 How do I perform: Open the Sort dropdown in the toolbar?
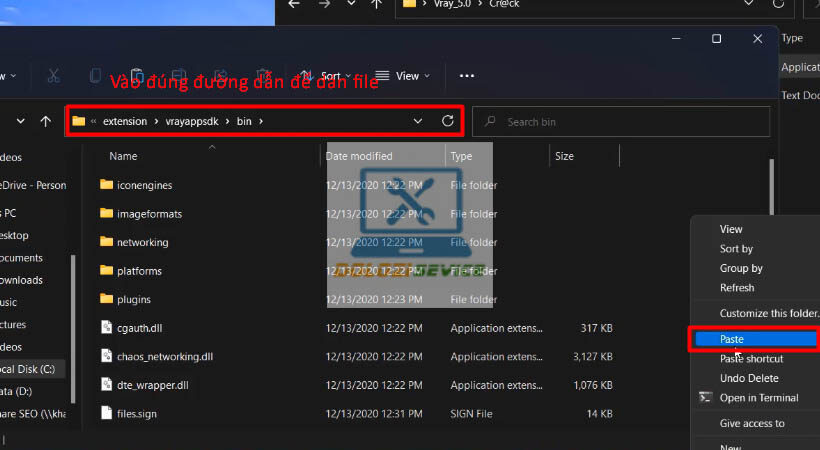(x=328, y=76)
